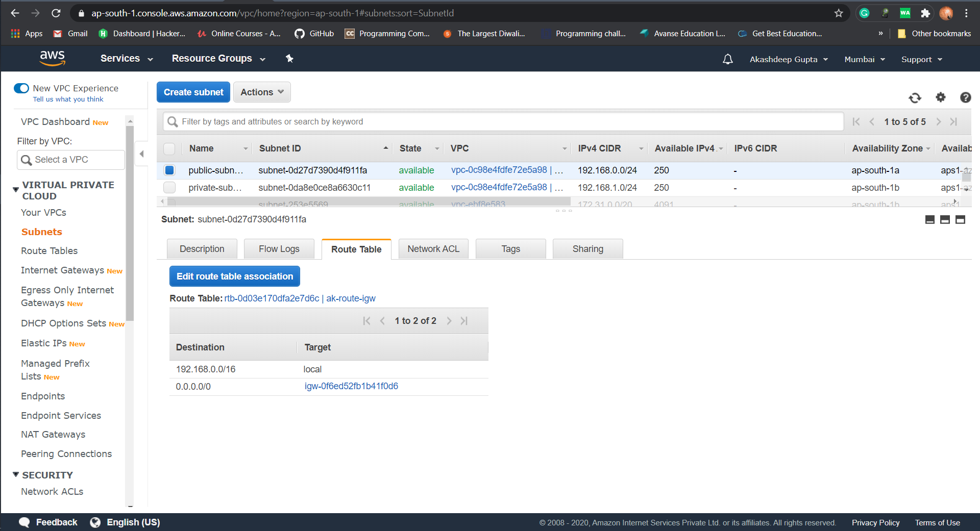980x531 pixels.
Task: Select the full-height details pane layout icon
Action: (960, 219)
